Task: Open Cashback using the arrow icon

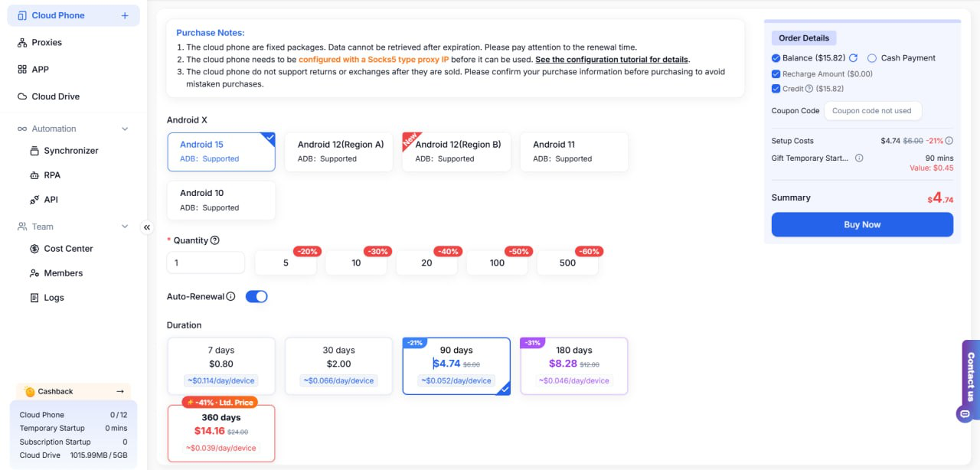Action: coord(120,391)
